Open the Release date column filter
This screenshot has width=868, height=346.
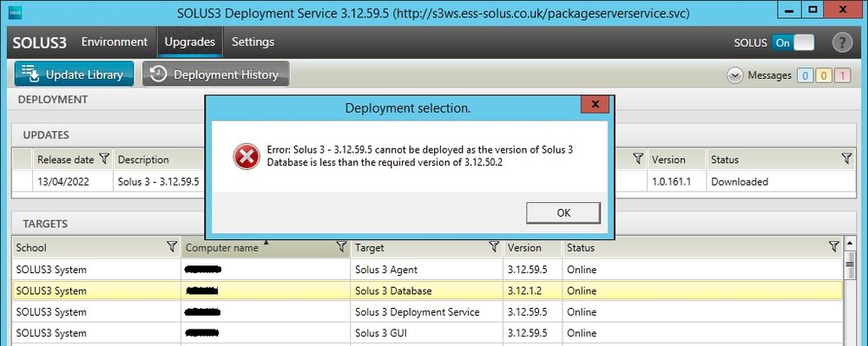coord(104,160)
